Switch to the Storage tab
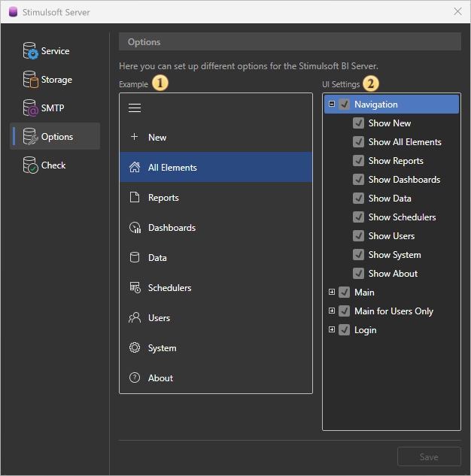The height and width of the screenshot is (476, 471). 56,80
